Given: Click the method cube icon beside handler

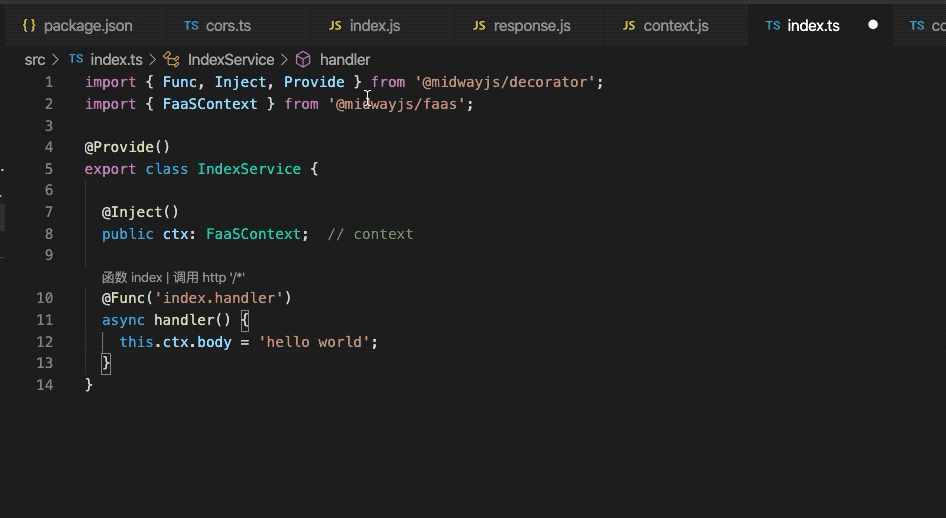Looking at the screenshot, I should [303, 60].
